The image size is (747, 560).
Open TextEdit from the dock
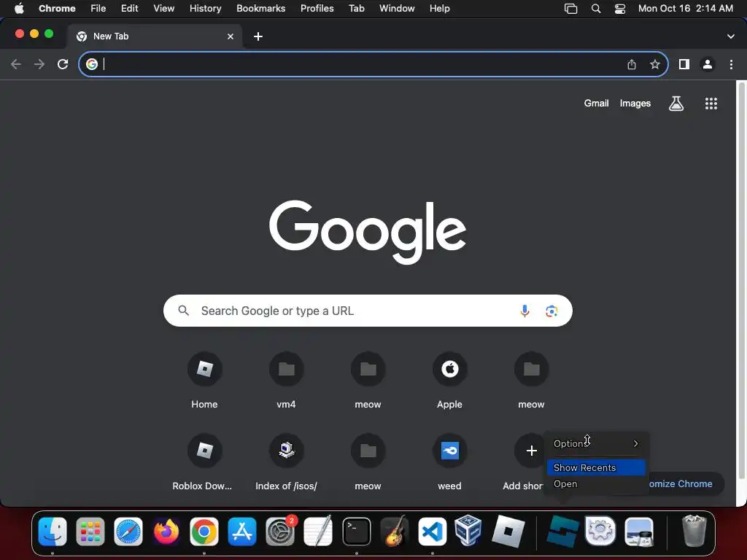(318, 532)
